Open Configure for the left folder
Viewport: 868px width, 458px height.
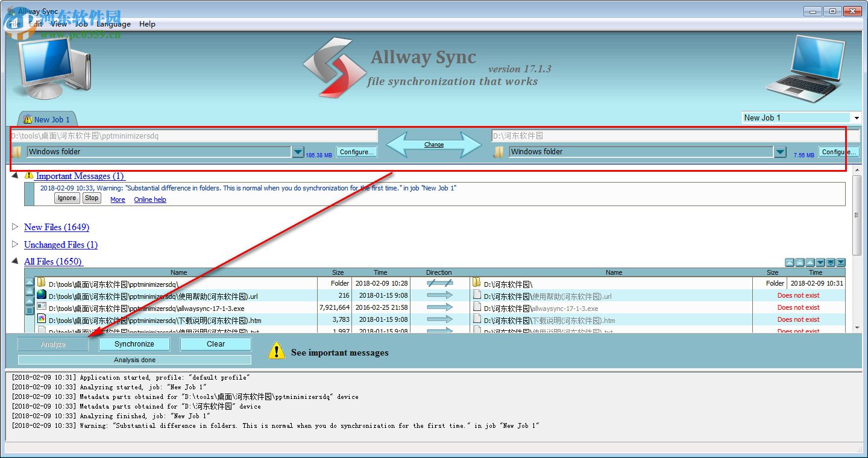[357, 152]
